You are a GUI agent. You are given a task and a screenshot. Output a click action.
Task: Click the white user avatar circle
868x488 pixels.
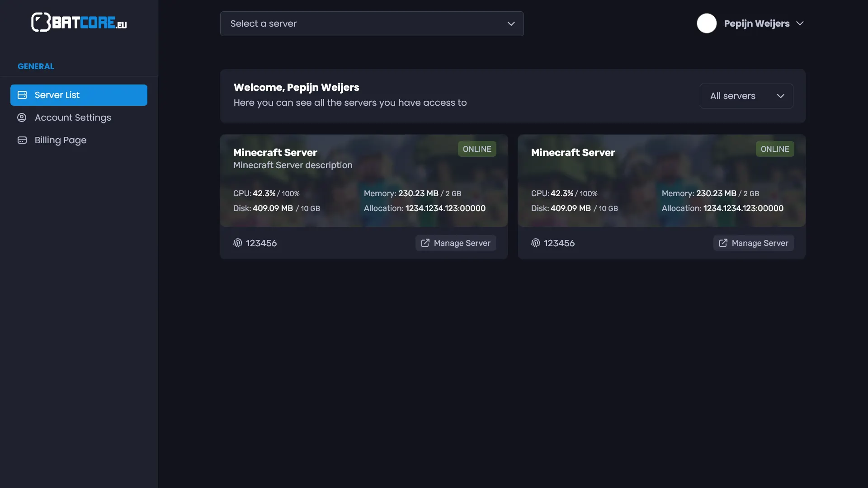tap(707, 23)
